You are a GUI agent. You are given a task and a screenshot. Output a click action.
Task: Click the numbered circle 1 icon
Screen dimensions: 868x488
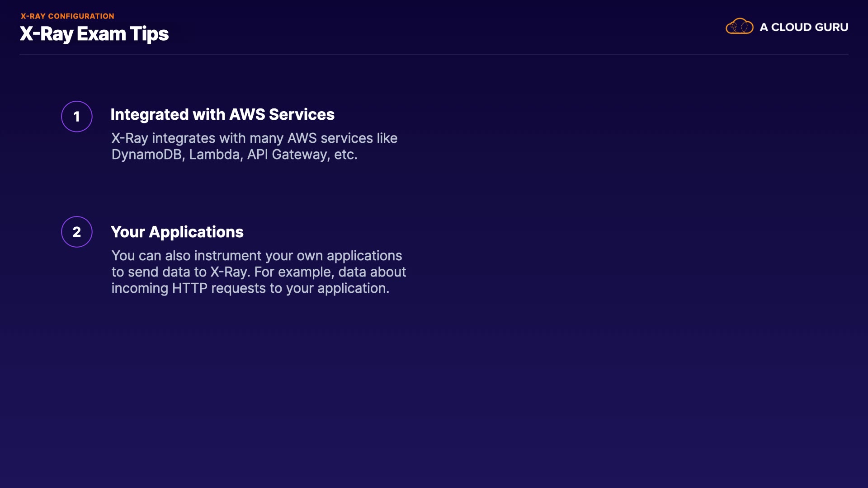[77, 117]
